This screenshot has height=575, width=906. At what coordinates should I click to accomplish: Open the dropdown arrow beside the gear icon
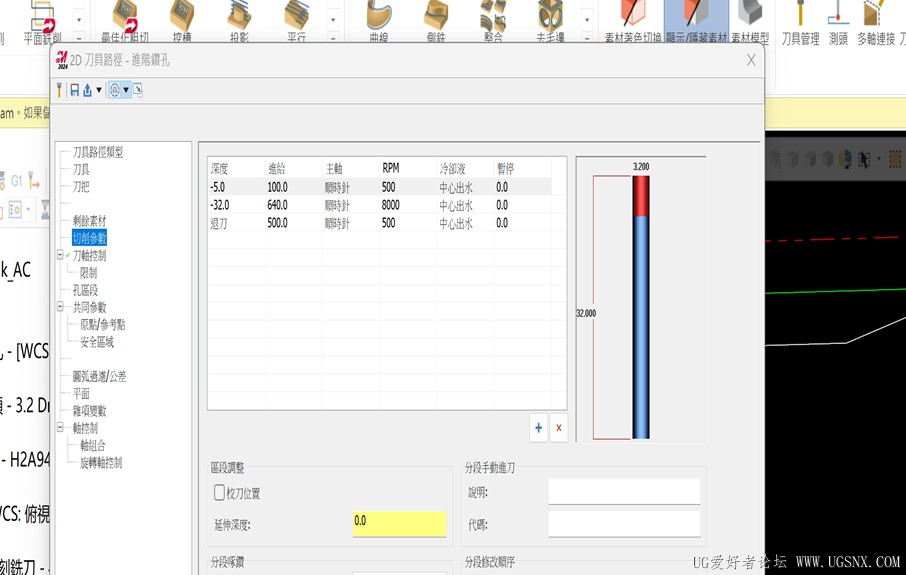click(126, 90)
